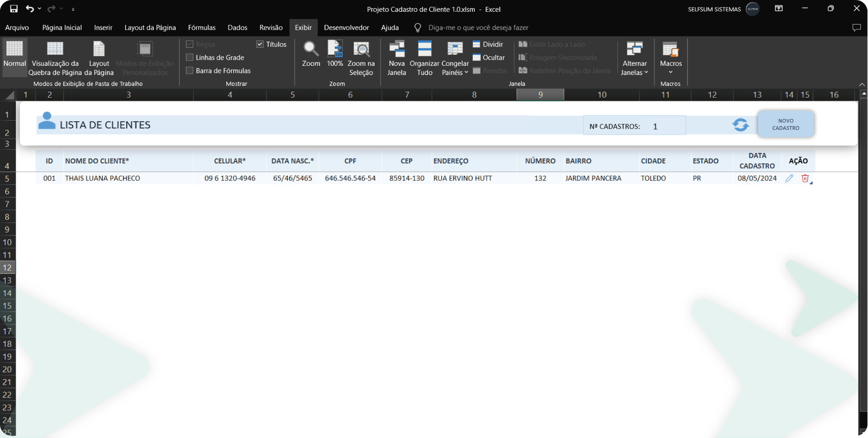Open the Zoom dialog magnifier
This screenshot has height=438, width=868.
[311, 54]
